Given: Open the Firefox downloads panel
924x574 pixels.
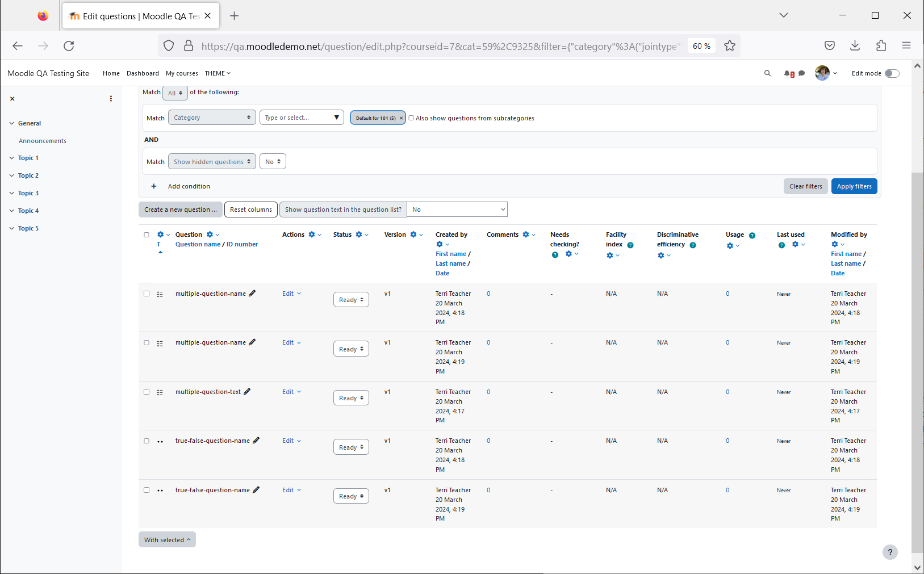Looking at the screenshot, I should click(x=855, y=46).
